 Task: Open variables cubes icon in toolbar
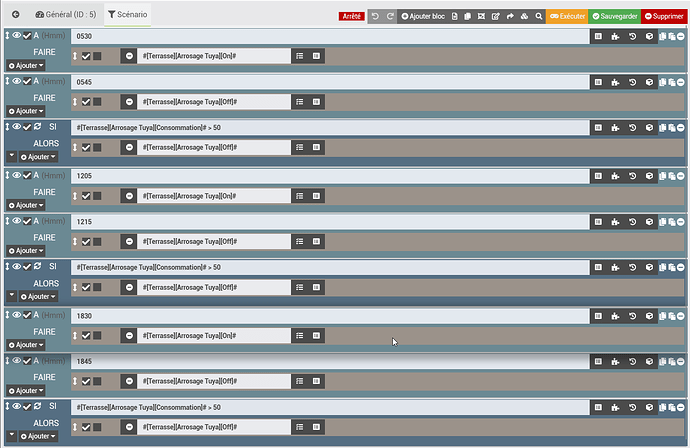(524, 16)
